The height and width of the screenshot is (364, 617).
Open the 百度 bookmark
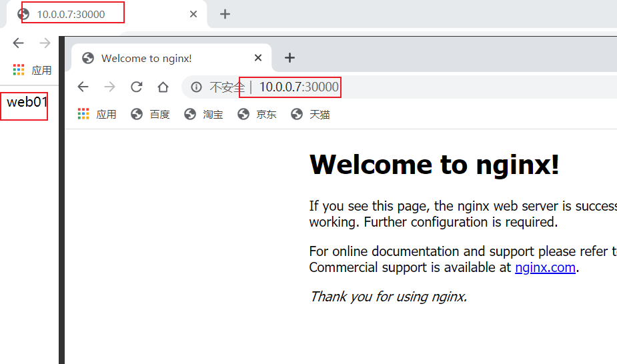click(x=151, y=114)
